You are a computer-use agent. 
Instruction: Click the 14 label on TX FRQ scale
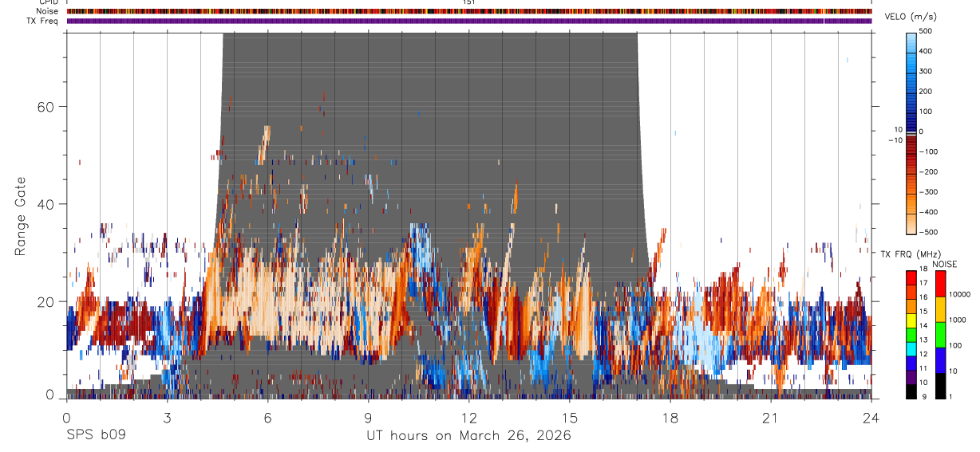[923, 325]
